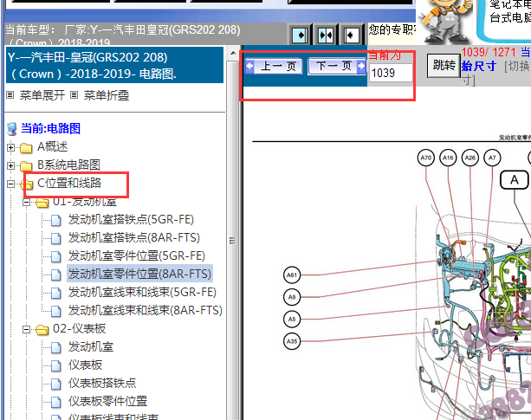The width and height of the screenshot is (531, 420).
Task: Click the left-arrow panel layout icon
Action: (351, 35)
